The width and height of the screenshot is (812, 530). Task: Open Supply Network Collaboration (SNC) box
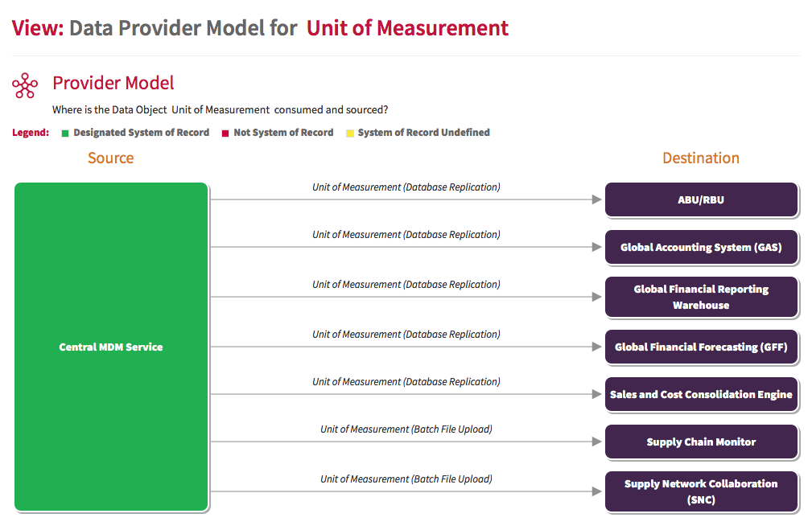(x=701, y=491)
